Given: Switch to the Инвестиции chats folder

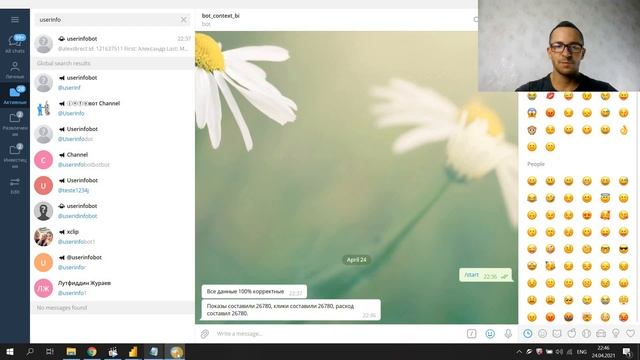Looking at the screenshot, I should point(15,156).
